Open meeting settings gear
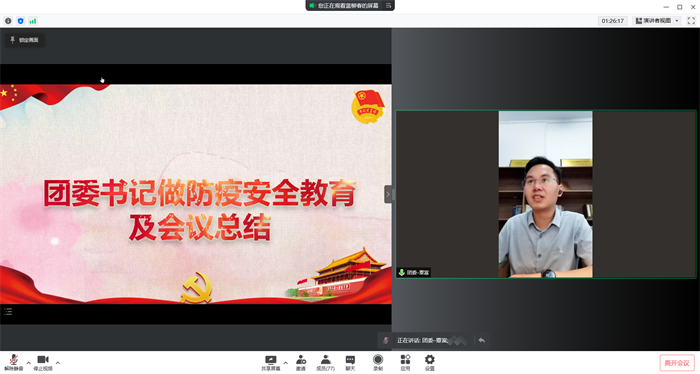Screen dimensions: 700x374 (x=429, y=363)
